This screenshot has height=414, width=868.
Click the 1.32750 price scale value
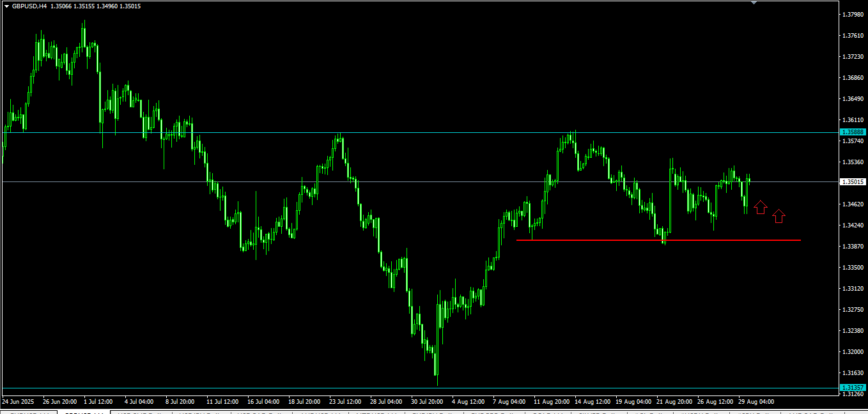click(x=854, y=310)
